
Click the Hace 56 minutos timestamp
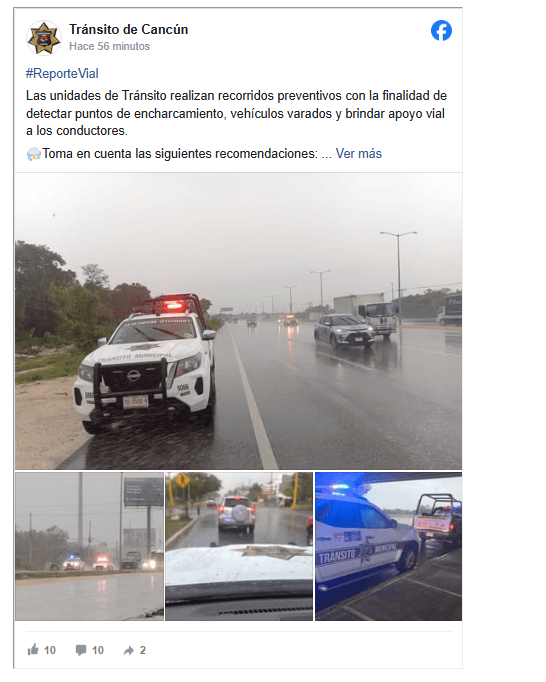pos(109,46)
